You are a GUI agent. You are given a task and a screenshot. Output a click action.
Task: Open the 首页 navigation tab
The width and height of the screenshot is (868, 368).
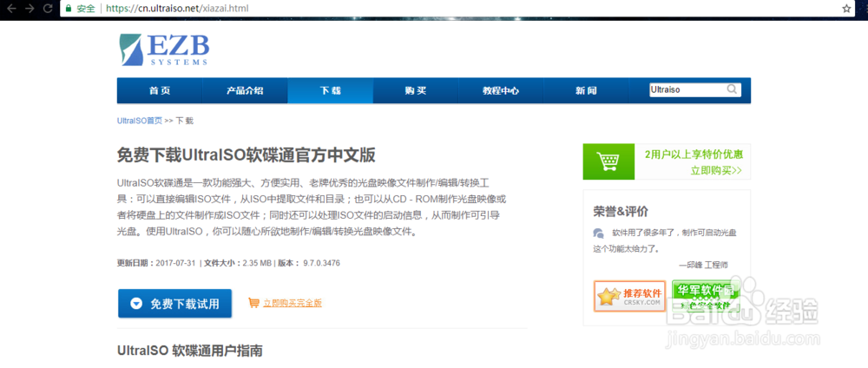(x=160, y=91)
